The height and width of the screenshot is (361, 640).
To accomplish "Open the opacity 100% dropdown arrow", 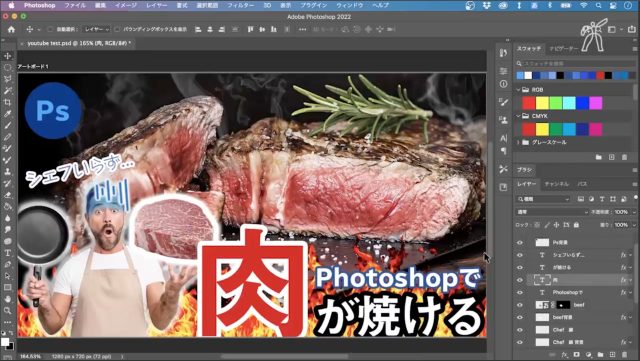I will (x=634, y=212).
